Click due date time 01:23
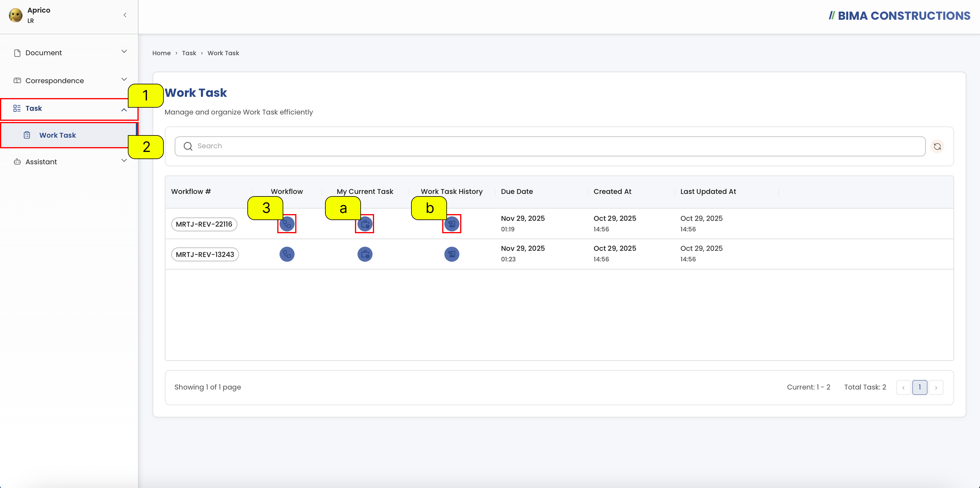Image resolution: width=980 pixels, height=488 pixels. tap(508, 259)
